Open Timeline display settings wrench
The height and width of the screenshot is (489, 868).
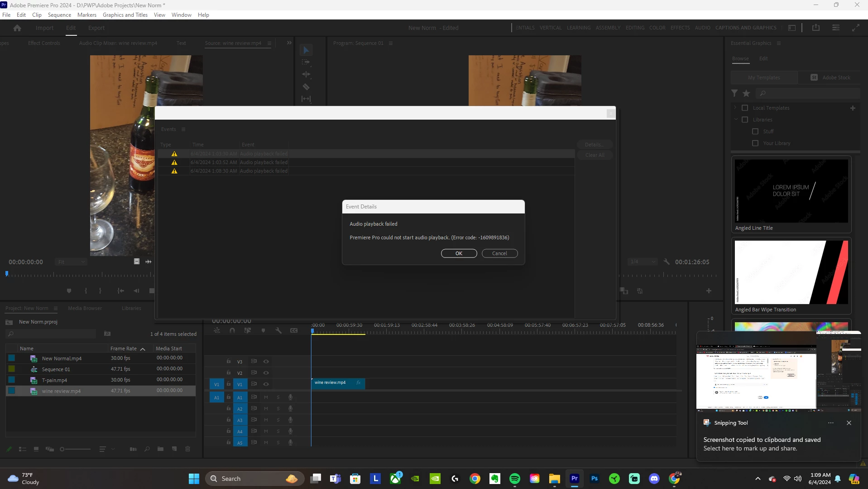tap(278, 331)
